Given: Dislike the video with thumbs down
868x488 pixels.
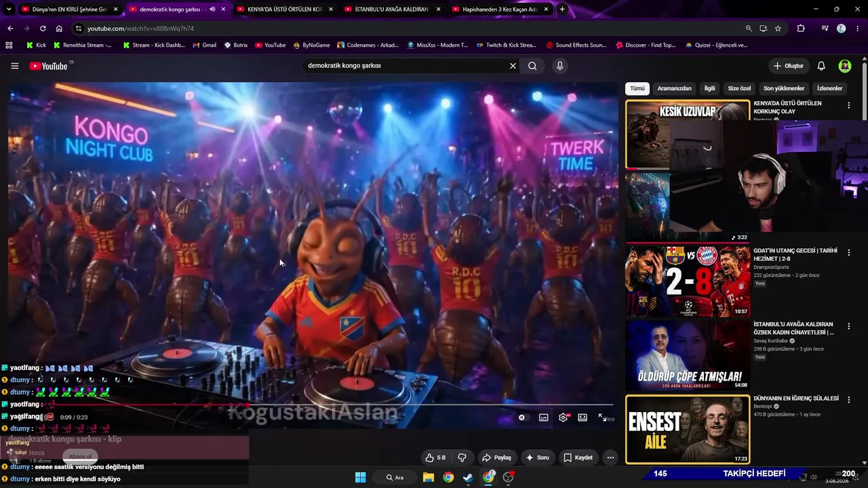Looking at the screenshot, I should coord(462,457).
